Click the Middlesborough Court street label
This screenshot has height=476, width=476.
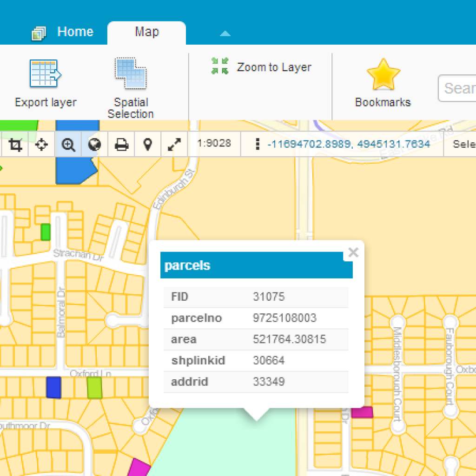click(397, 375)
